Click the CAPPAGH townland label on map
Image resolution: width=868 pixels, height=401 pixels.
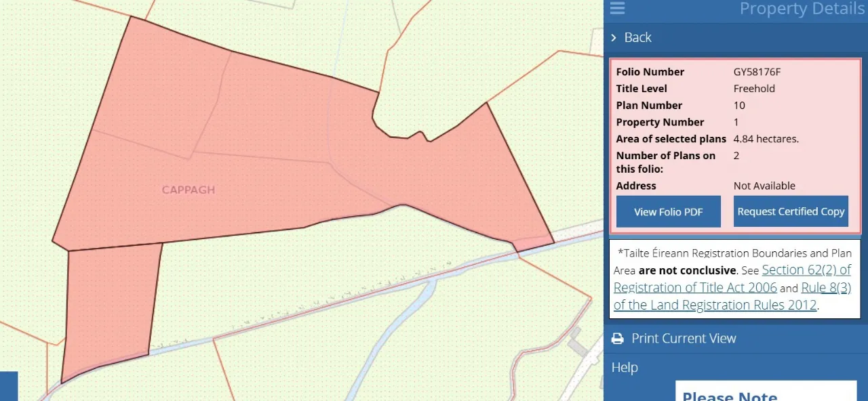tap(189, 190)
